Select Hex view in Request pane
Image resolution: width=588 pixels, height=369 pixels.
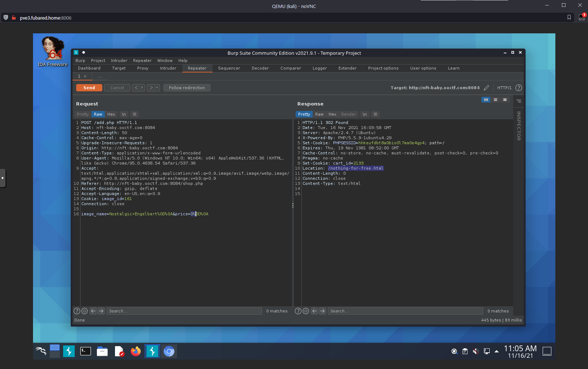pos(111,114)
